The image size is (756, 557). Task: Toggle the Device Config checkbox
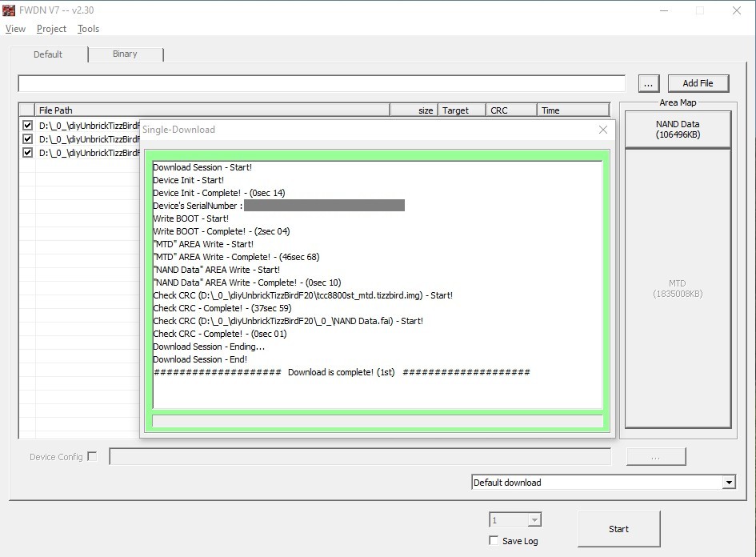[x=92, y=457]
